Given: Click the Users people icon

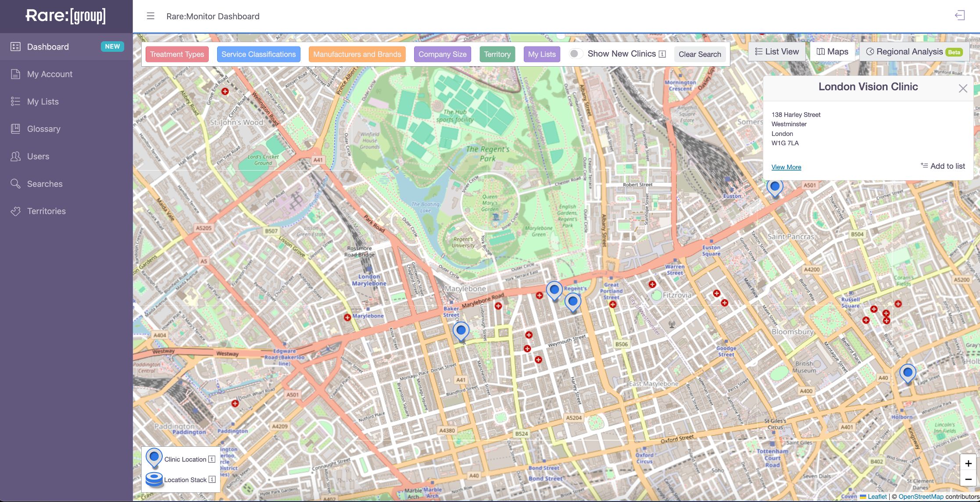Looking at the screenshot, I should (15, 157).
